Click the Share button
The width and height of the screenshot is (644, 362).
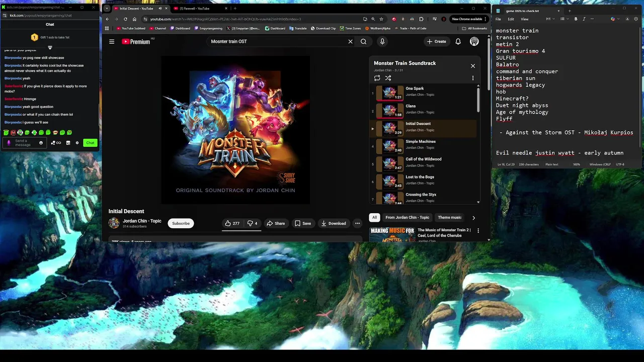(276, 223)
